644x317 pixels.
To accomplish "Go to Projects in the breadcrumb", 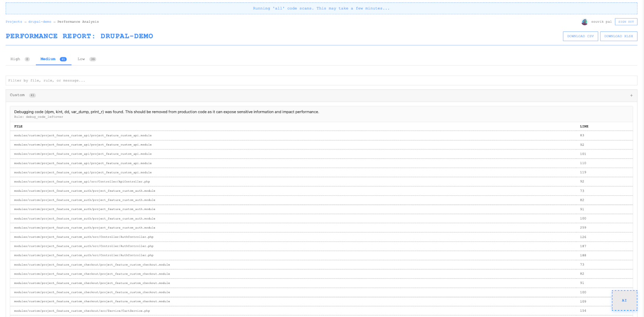I will tap(14, 22).
